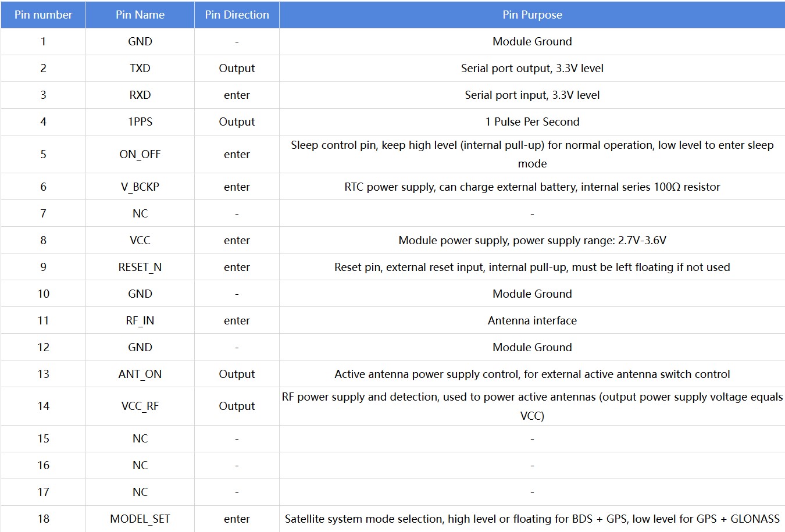The height and width of the screenshot is (532, 785).
Task: Click NC name in pin 16 row
Action: point(140,465)
